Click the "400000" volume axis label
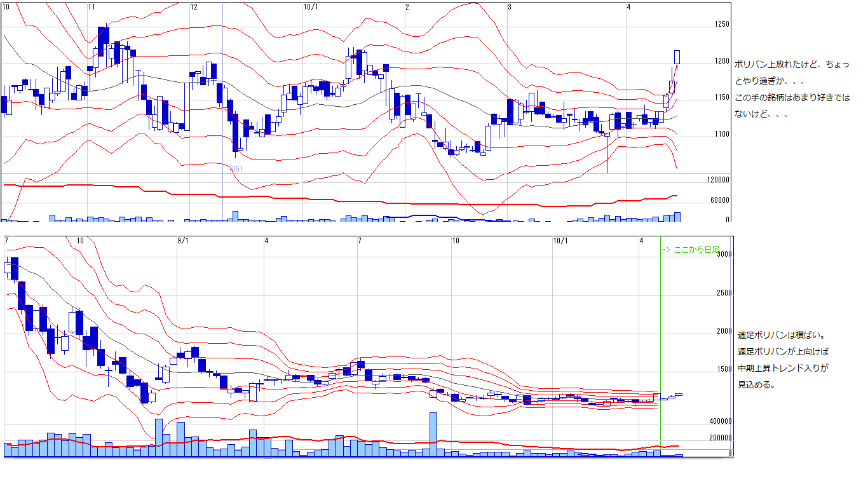 coord(721,422)
